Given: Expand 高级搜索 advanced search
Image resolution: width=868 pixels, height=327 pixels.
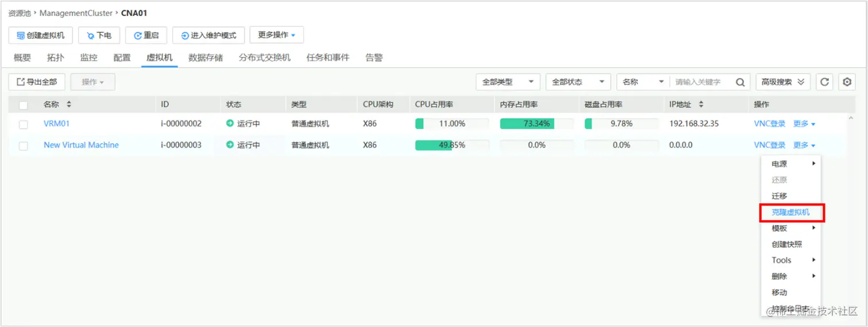Looking at the screenshot, I should click(783, 82).
